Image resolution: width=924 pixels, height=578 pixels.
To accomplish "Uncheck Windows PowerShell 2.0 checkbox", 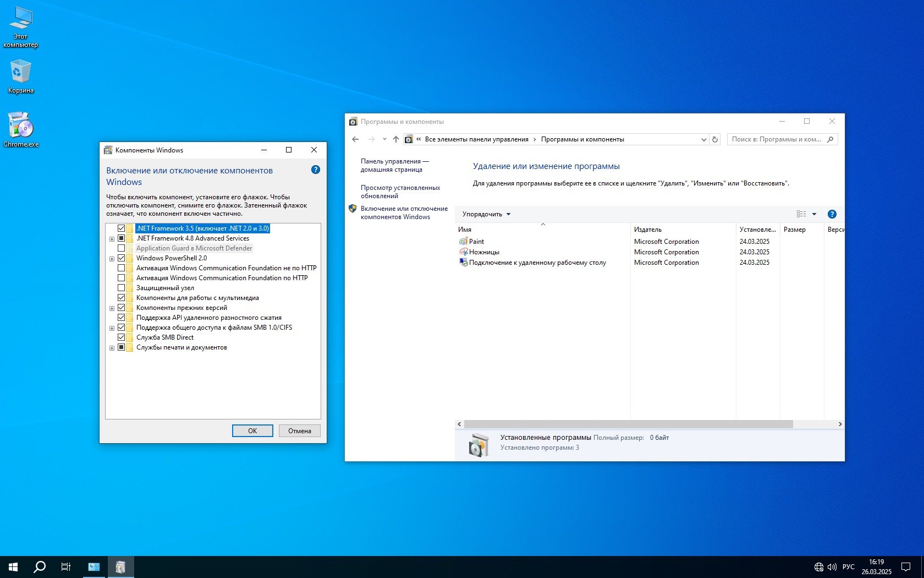I will pyautogui.click(x=122, y=258).
